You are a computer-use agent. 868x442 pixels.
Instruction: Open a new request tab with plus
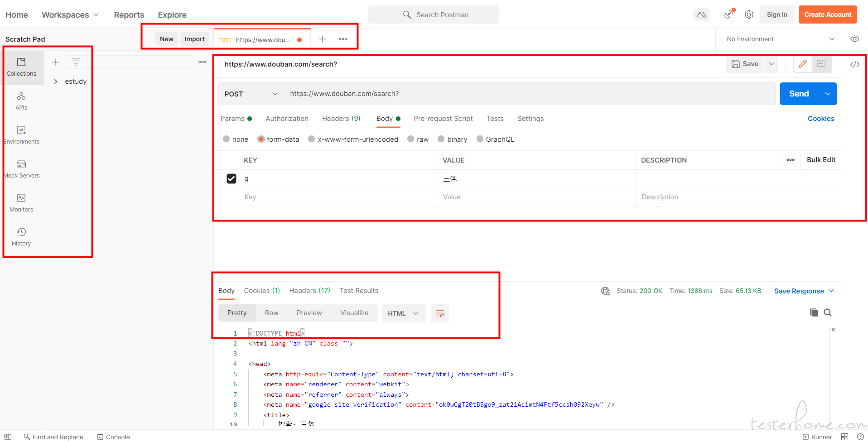tap(323, 39)
